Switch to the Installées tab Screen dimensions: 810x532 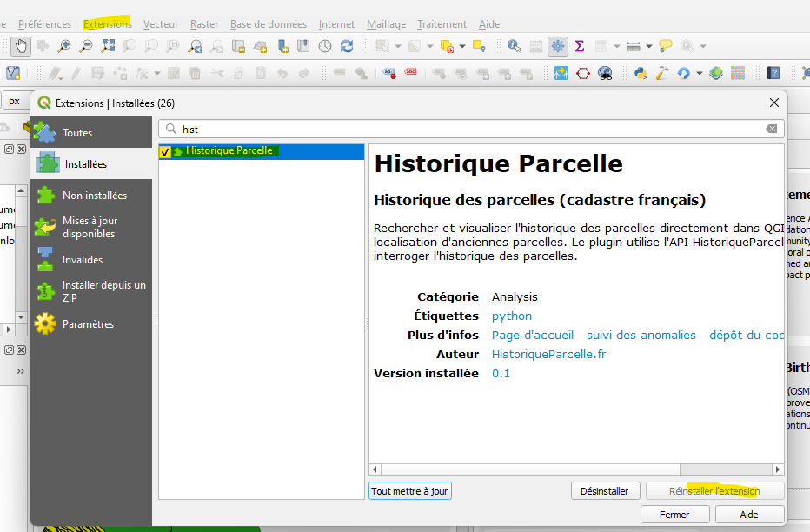tap(91, 163)
